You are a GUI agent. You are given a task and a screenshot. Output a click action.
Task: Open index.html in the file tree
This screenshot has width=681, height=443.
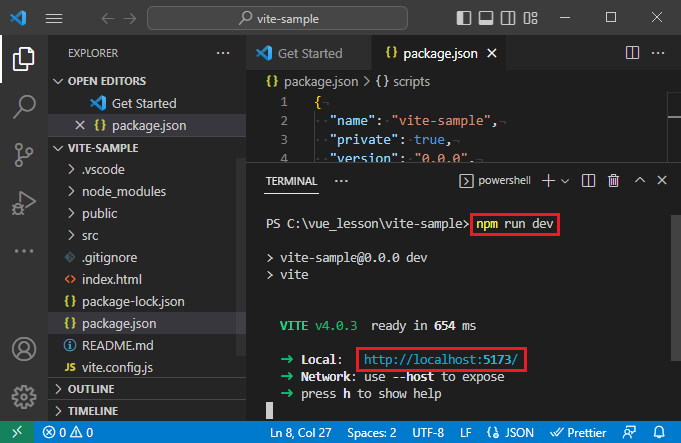pyautogui.click(x=147, y=280)
